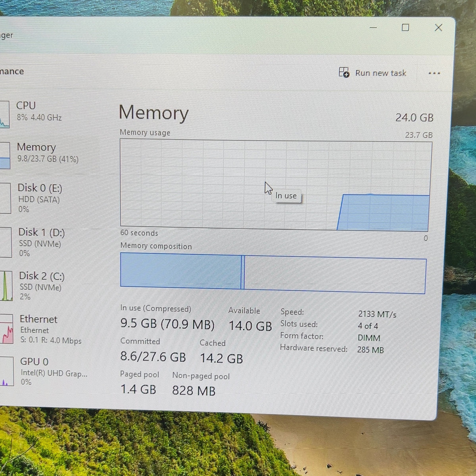Click the 24.0 GB total memory value
The width and height of the screenshot is (476, 476).
(x=414, y=118)
